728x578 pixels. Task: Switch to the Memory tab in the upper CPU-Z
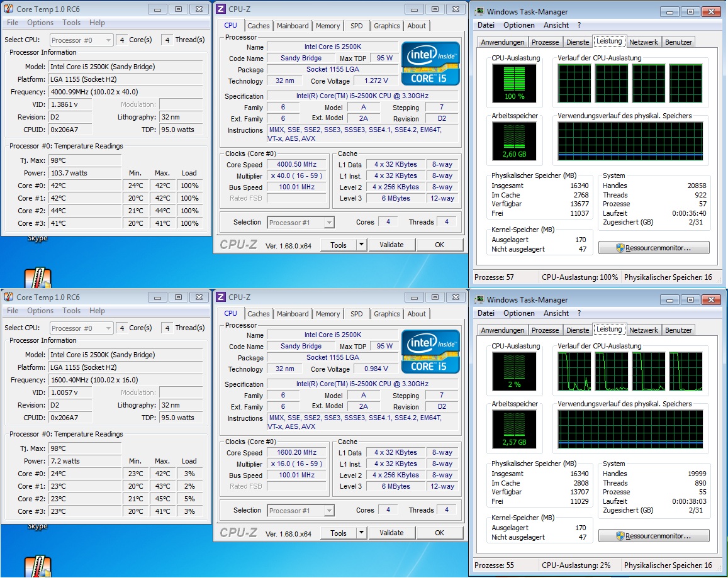click(328, 26)
